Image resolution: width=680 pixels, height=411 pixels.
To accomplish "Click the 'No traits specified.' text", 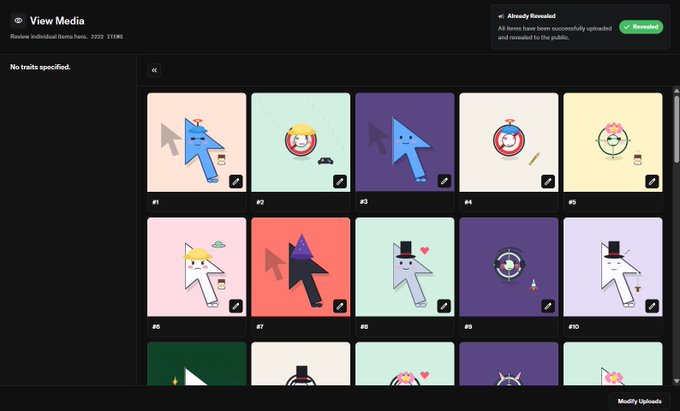I will [40, 67].
